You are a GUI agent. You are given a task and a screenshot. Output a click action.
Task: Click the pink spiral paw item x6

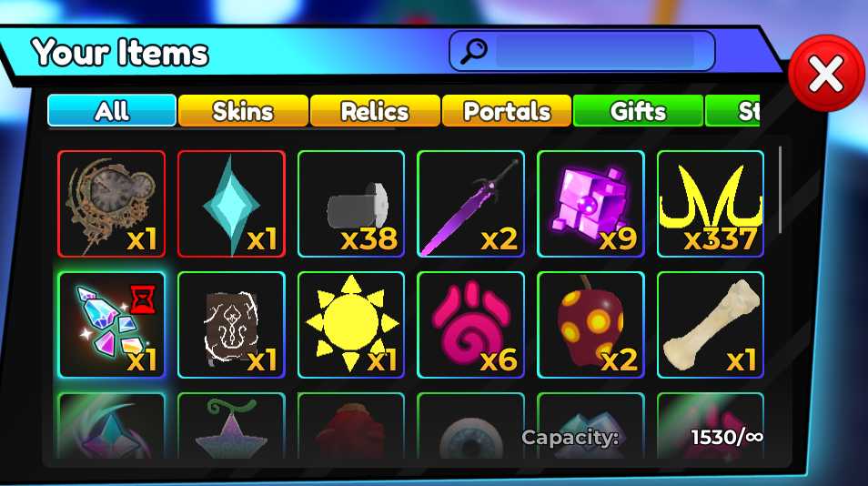pyautogui.click(x=471, y=325)
